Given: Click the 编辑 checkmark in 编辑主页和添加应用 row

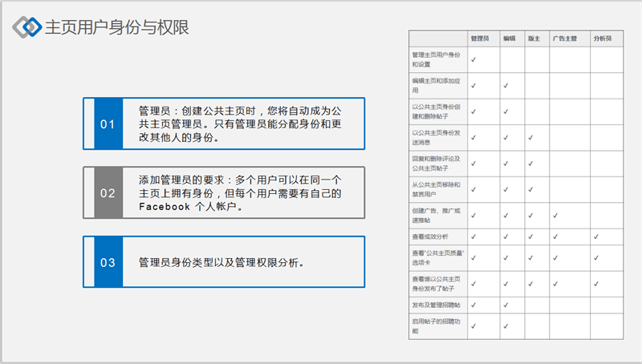Looking at the screenshot, I should tap(506, 86).
